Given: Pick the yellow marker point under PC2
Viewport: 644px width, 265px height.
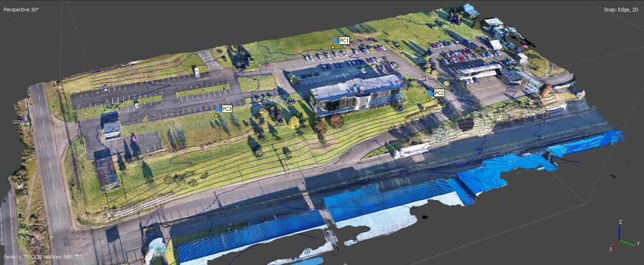Looking at the screenshot, I should (x=428, y=100).
